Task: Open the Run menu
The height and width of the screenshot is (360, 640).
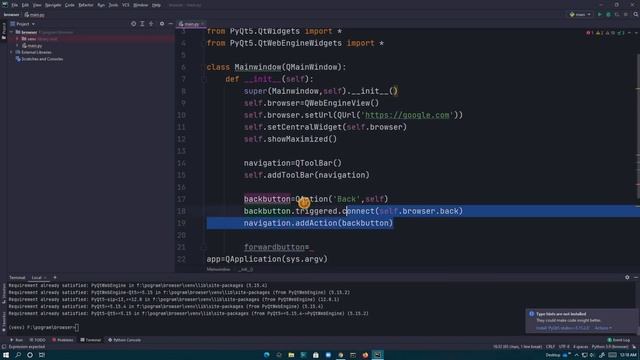Action: click(101, 5)
